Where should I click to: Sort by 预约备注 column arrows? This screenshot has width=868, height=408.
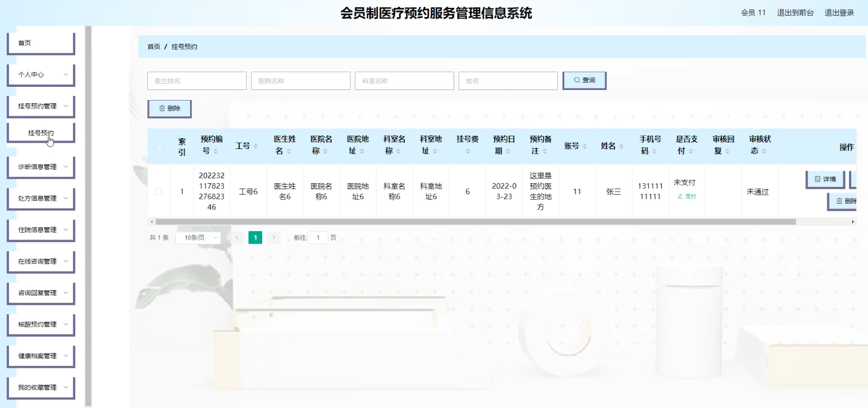[x=544, y=151]
